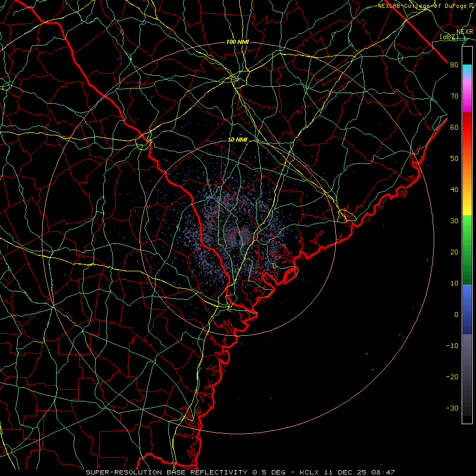Image resolution: width=476 pixels, height=476 pixels.
Task: Click the "NEXR" label above color scale
Action: coord(464,32)
